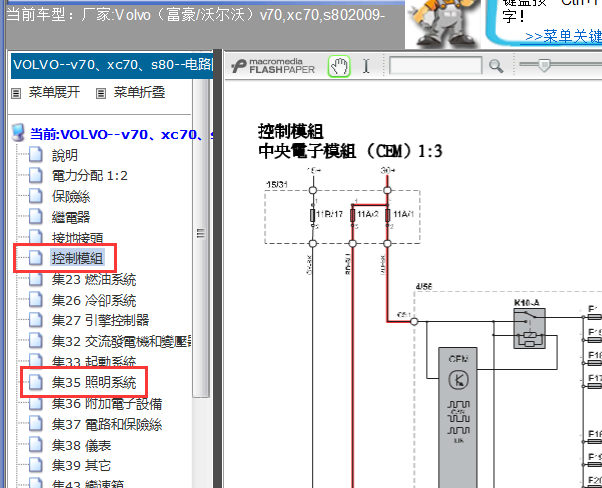This screenshot has width=602, height=488.
Task: Click the computer icon beside 当前:VOLVO
Action: click(x=18, y=132)
